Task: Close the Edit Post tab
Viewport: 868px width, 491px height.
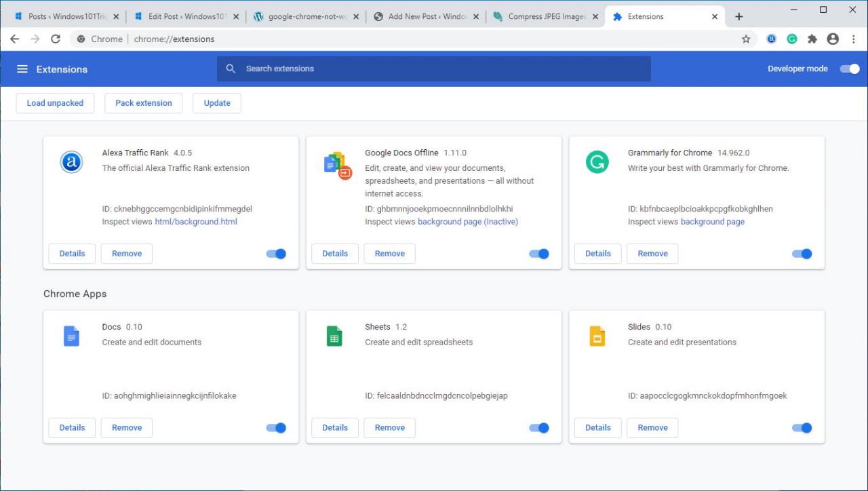Action: (236, 16)
